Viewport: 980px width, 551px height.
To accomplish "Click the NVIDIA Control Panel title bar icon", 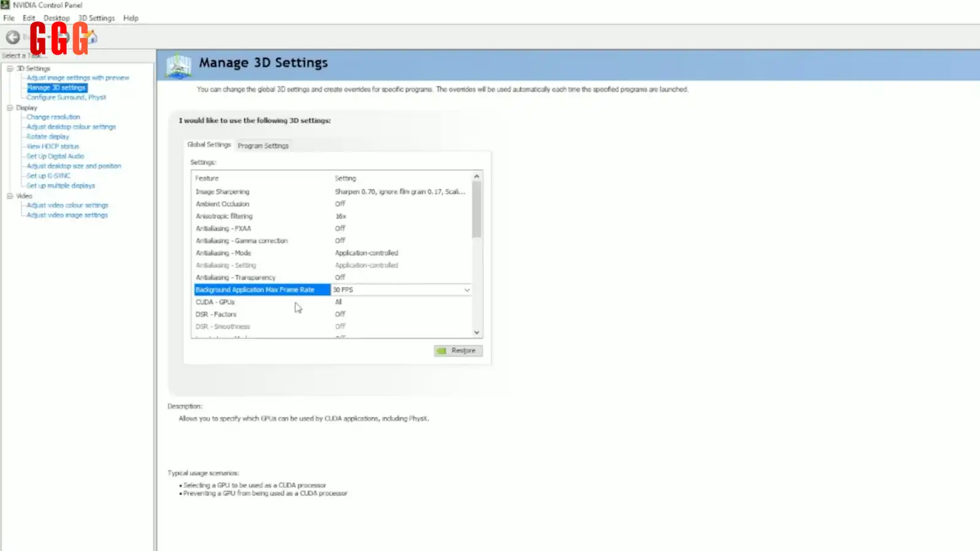I will tap(5, 4).
